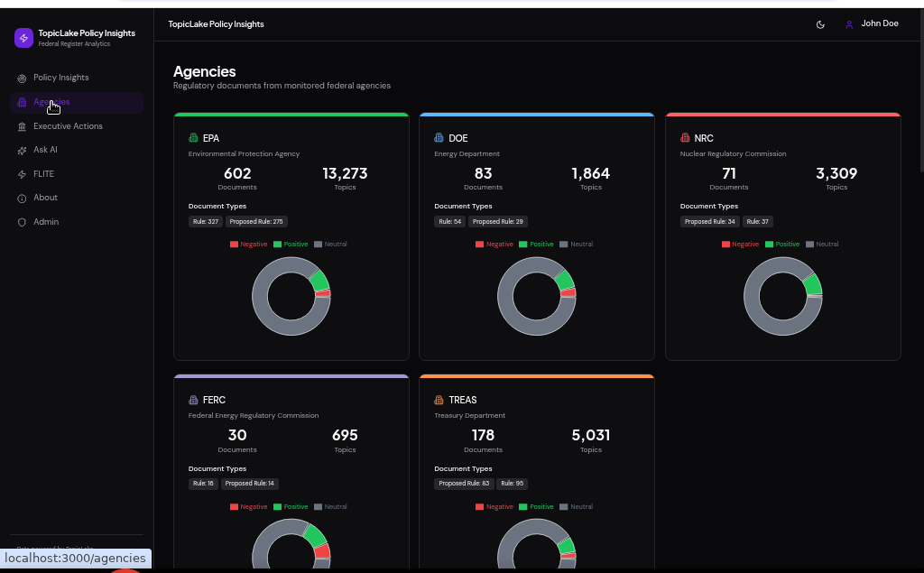Select FERC Rule: 16 badge
Image resolution: width=924 pixels, height=573 pixels.
coord(203,484)
